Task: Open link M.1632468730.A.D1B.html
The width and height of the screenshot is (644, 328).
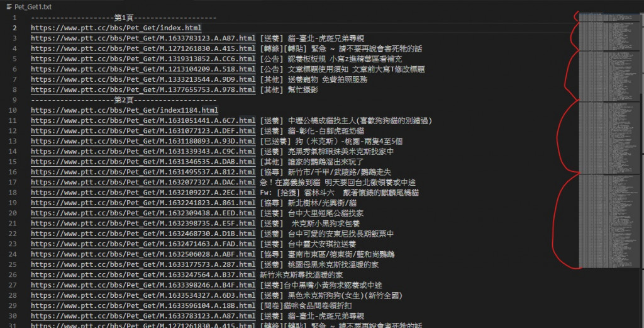Action: [x=143, y=234]
